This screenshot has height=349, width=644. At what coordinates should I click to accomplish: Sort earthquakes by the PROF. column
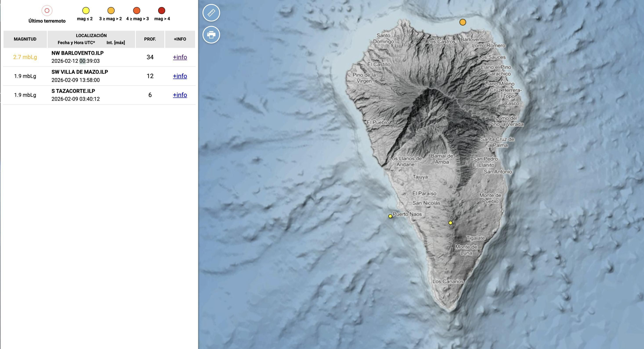coord(150,39)
